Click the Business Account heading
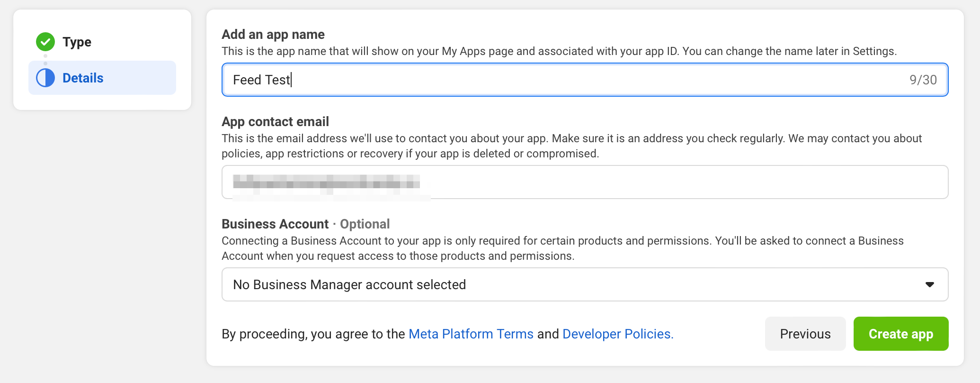 point(275,224)
